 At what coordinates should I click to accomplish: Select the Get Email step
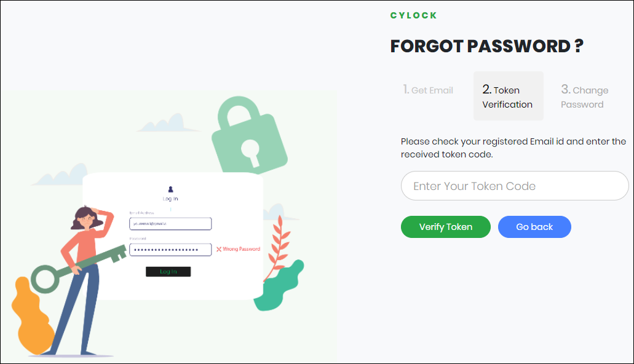point(428,90)
